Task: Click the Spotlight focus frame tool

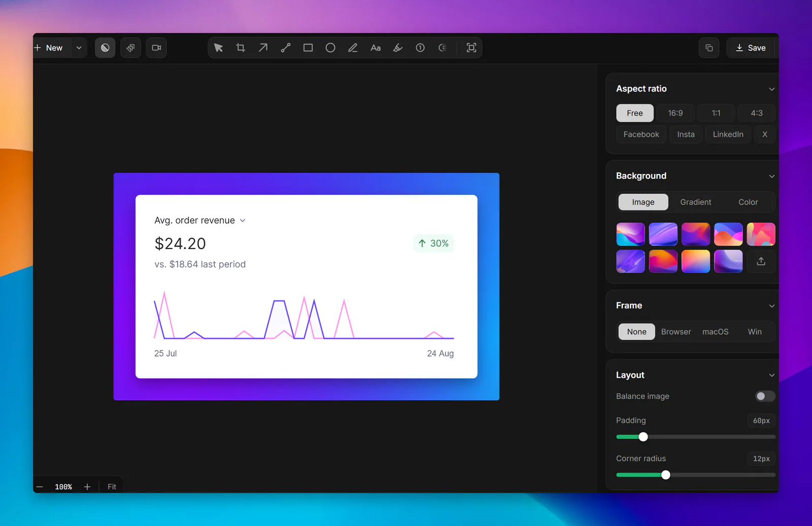Action: [471, 48]
